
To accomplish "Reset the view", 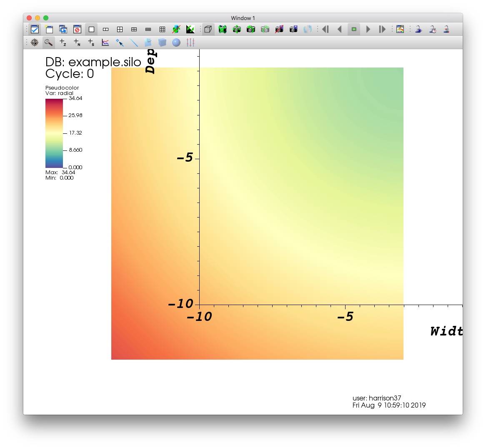I will pos(223,30).
